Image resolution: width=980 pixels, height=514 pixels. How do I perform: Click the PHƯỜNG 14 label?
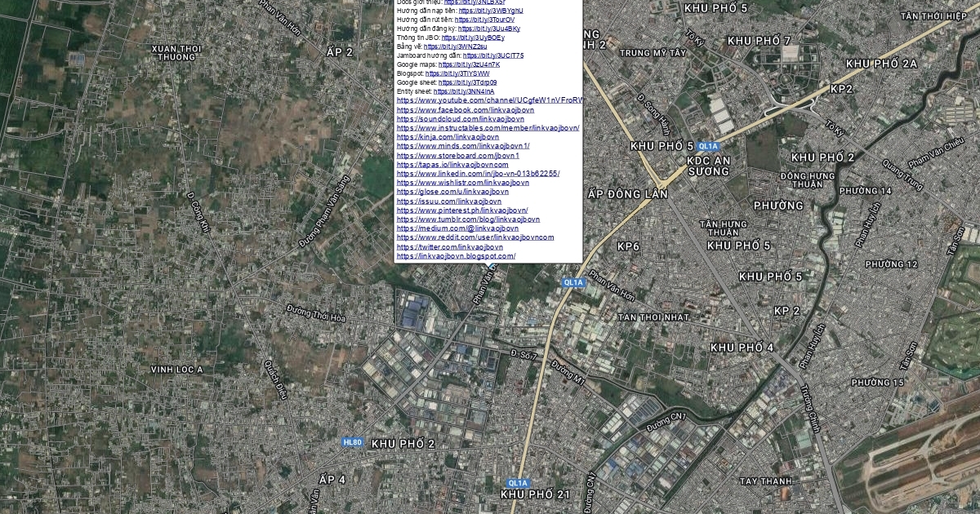(x=866, y=191)
